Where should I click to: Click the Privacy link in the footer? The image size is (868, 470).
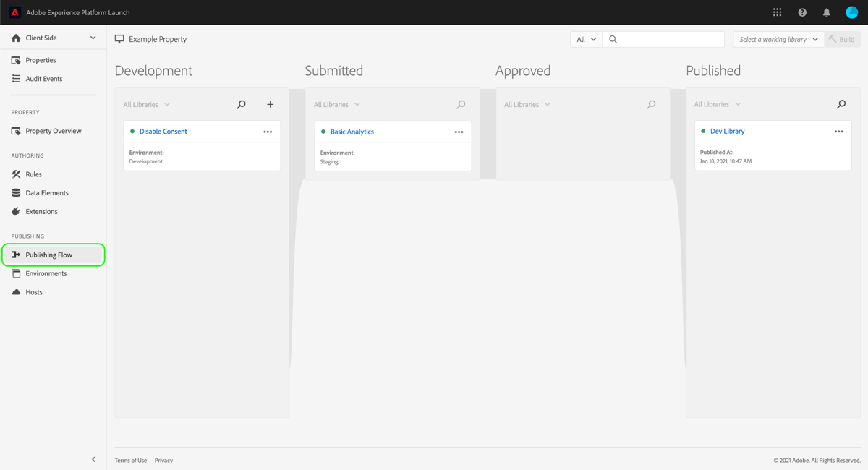(163, 460)
